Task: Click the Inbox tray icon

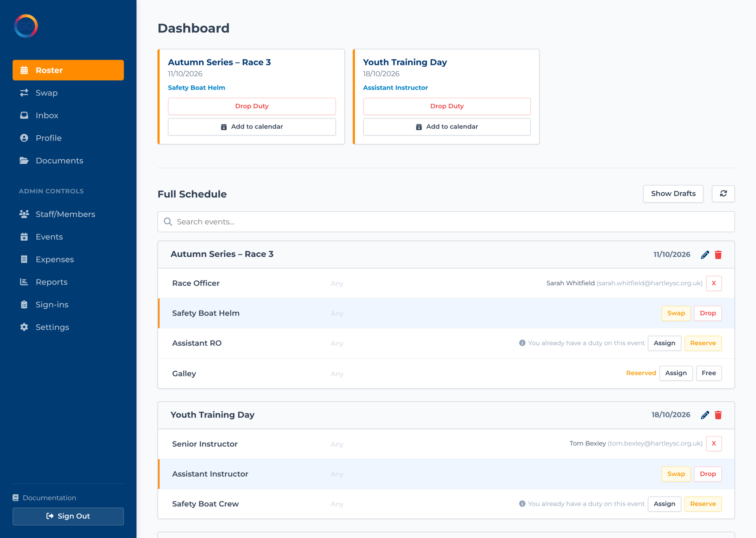Action: pyautogui.click(x=24, y=116)
